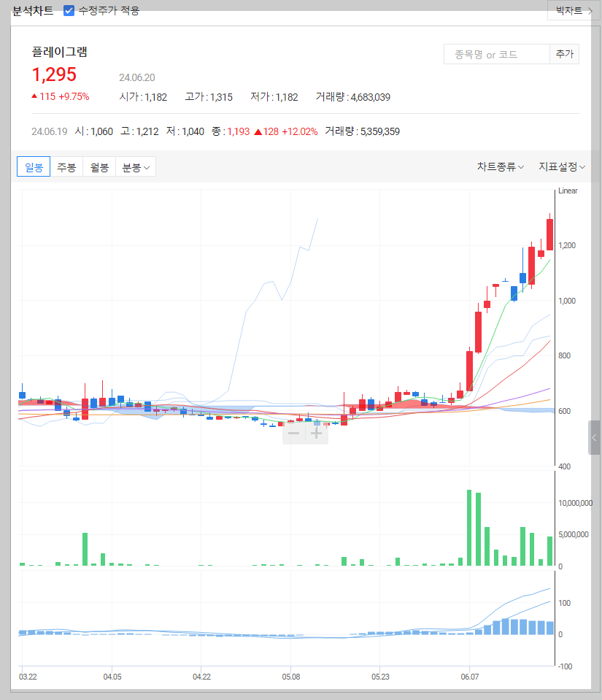Click the 24.06.19 date label
Viewport: 602px width, 700px height.
tap(50, 131)
